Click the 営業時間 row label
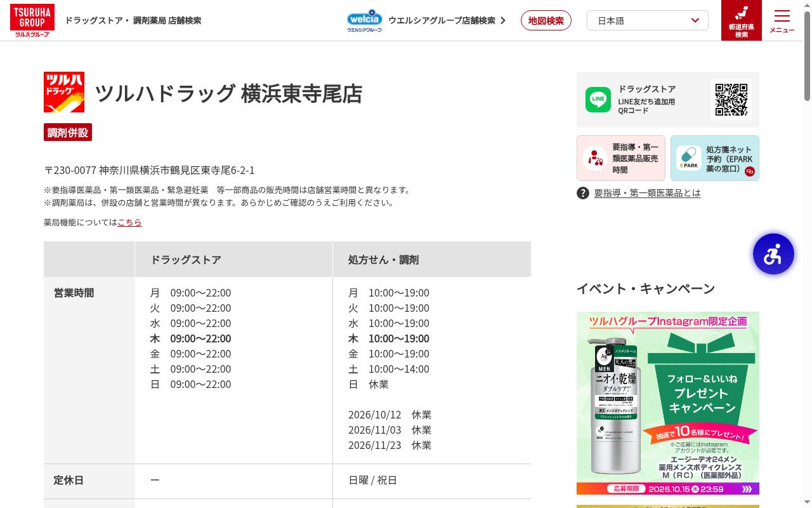This screenshot has height=508, width=812. tap(74, 293)
